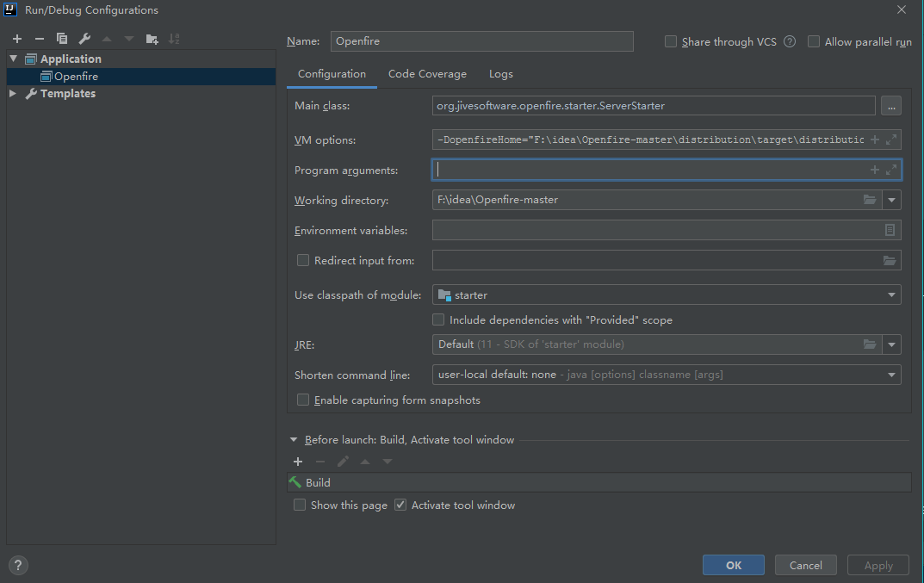Move configuration up in the list toolbar
Image resolution: width=924 pixels, height=583 pixels.
[107, 39]
